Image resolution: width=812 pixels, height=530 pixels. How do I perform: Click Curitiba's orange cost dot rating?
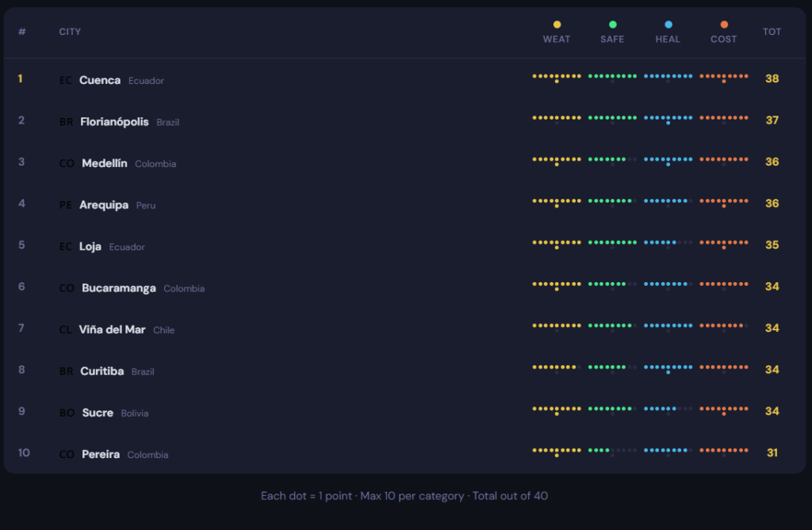(723, 368)
